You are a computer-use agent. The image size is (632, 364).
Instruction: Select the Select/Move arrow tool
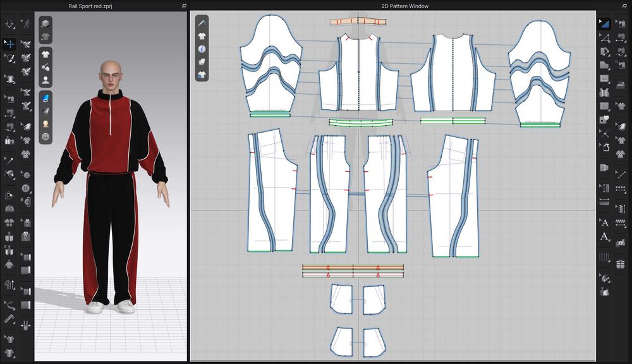click(x=9, y=43)
